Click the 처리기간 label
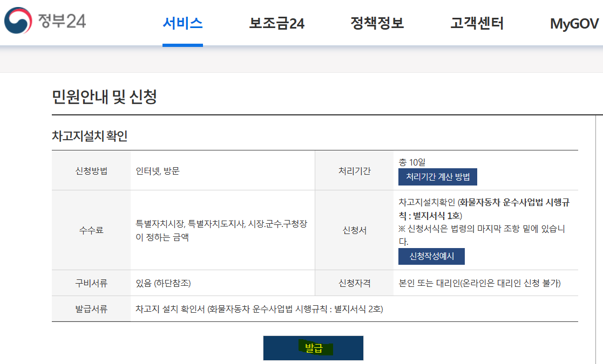Viewport: 603px width, 364px height. 356,170
